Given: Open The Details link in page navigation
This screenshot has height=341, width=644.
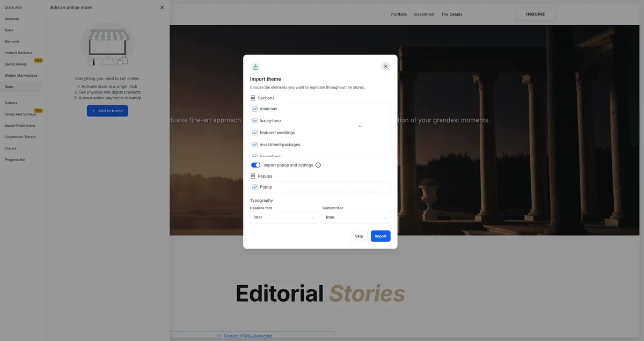Looking at the screenshot, I should pyautogui.click(x=451, y=14).
